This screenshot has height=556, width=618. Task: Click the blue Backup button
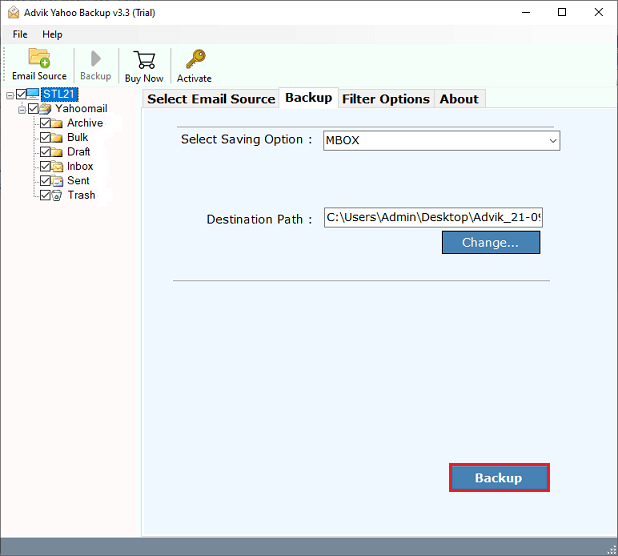499,478
